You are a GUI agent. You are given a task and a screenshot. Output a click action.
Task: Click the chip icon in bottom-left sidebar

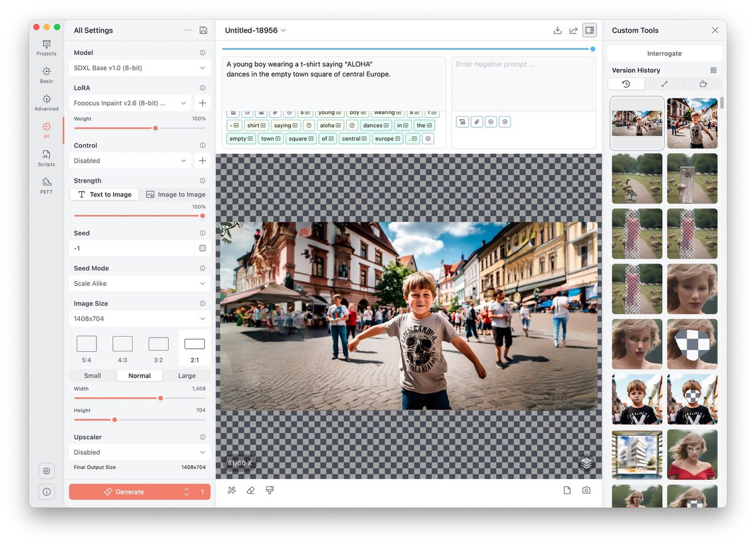tap(47, 470)
